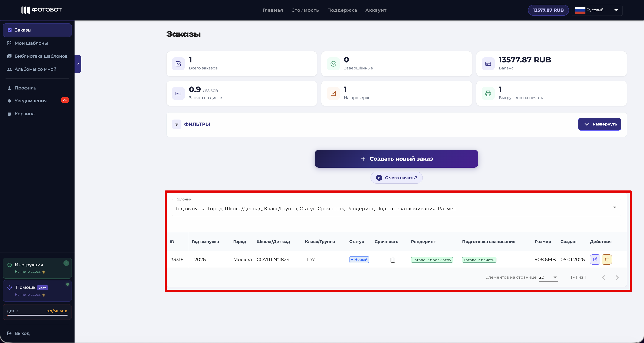The width and height of the screenshot is (644, 343).
Task: Edit order #3316 with the pencil icon
Action: [595, 259]
